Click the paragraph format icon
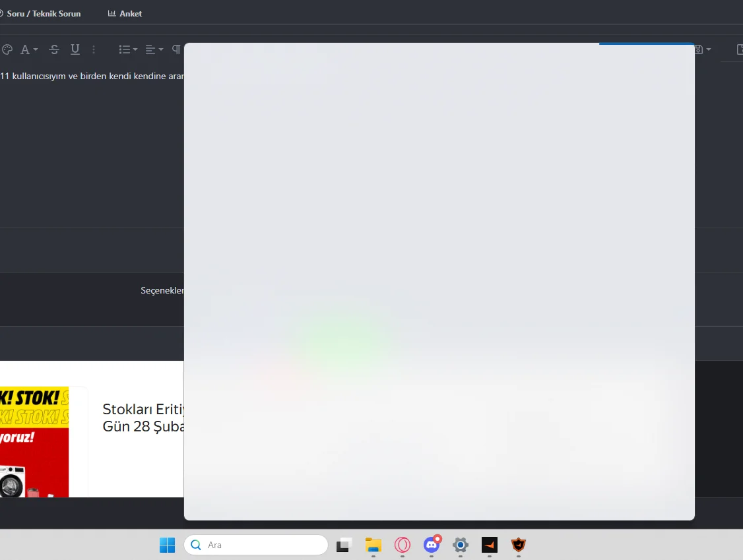 176,49
